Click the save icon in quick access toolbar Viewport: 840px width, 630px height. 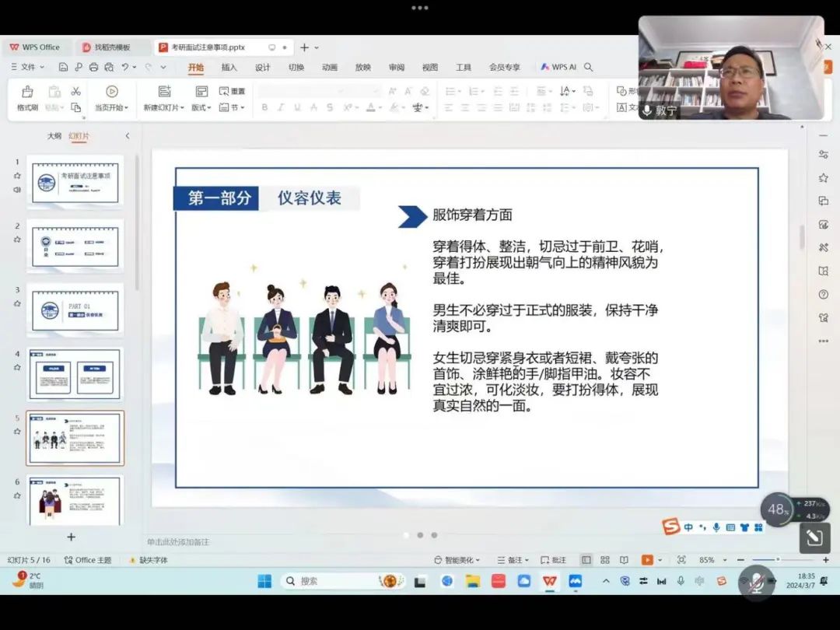(63, 68)
